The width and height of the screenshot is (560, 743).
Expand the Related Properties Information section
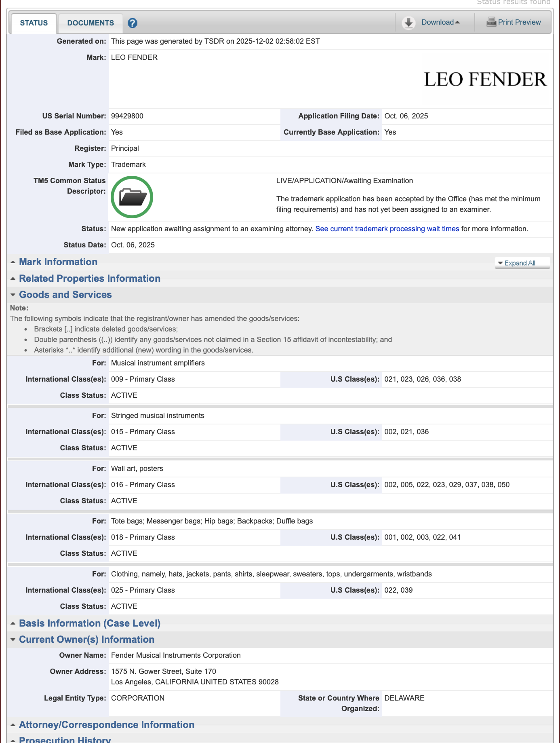[90, 279]
